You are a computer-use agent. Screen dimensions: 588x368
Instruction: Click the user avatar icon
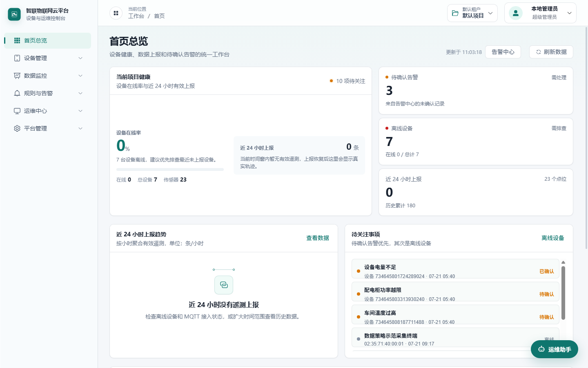(x=516, y=13)
